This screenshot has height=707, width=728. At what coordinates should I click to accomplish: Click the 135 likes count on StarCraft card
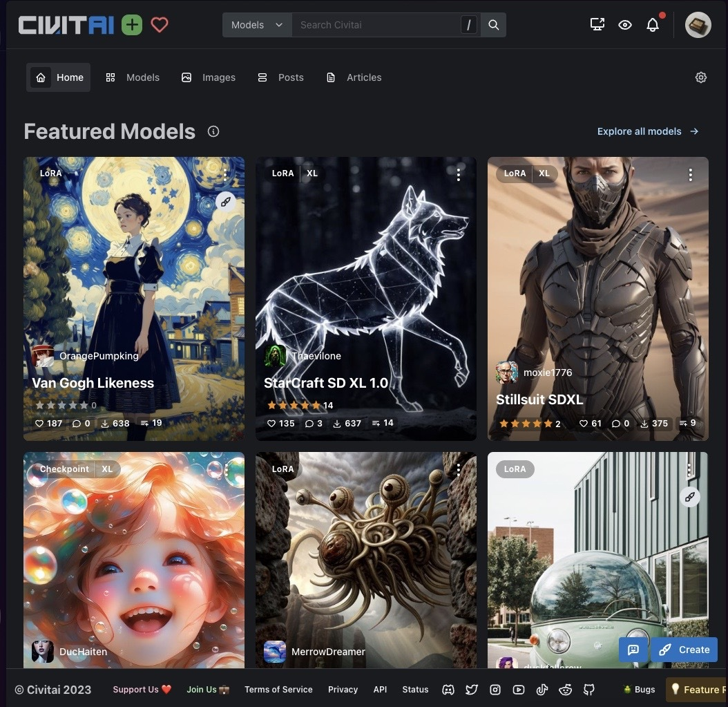[x=281, y=423]
